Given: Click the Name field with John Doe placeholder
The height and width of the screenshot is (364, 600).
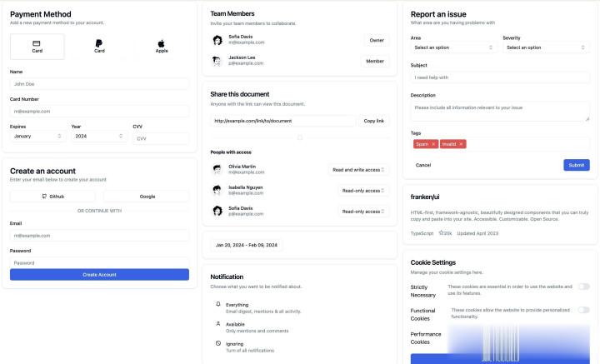Looking at the screenshot, I should click(99, 84).
